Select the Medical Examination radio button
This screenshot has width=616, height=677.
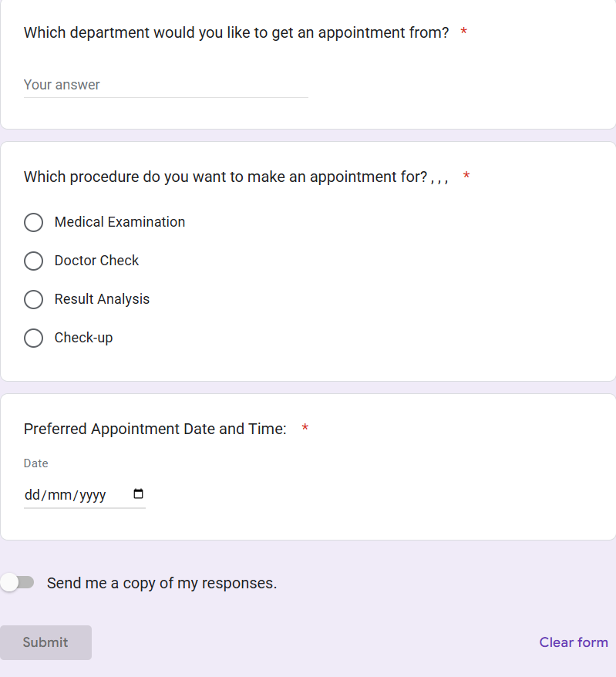pyautogui.click(x=33, y=223)
